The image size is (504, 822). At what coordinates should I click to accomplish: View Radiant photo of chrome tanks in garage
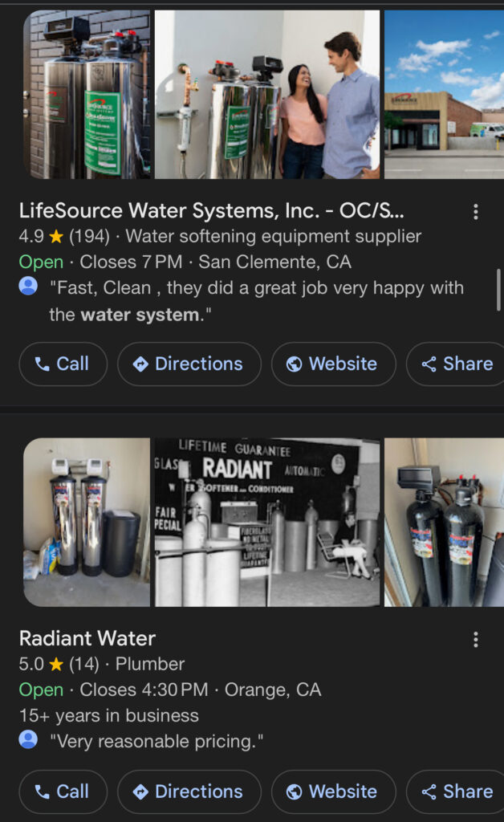click(87, 522)
